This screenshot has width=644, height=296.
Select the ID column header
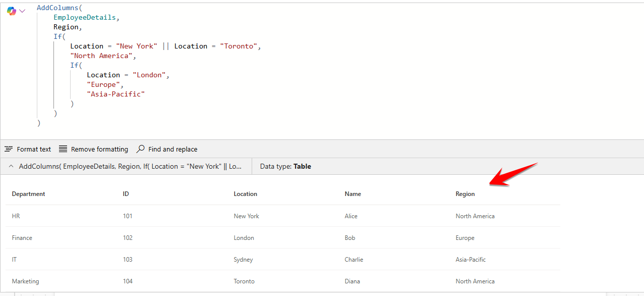126,194
